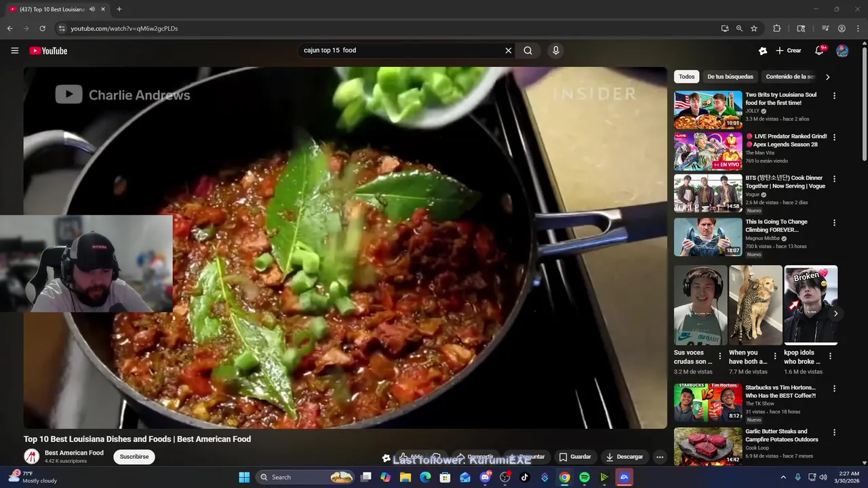Click the Windows taskbar Search box
Screen dimensions: 868x488
click(307, 477)
